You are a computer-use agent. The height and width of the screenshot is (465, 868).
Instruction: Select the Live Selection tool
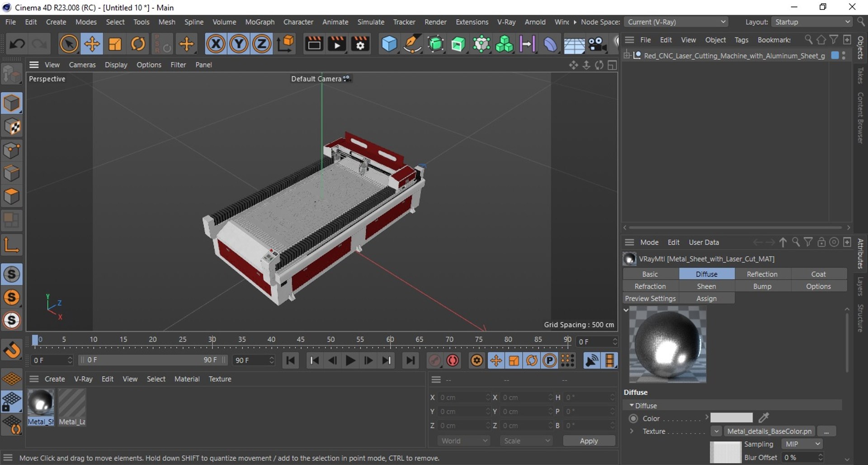click(69, 44)
